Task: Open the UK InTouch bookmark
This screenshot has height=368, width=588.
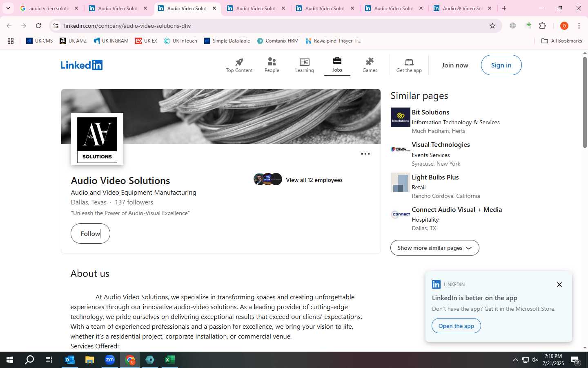Action: [x=180, y=41]
